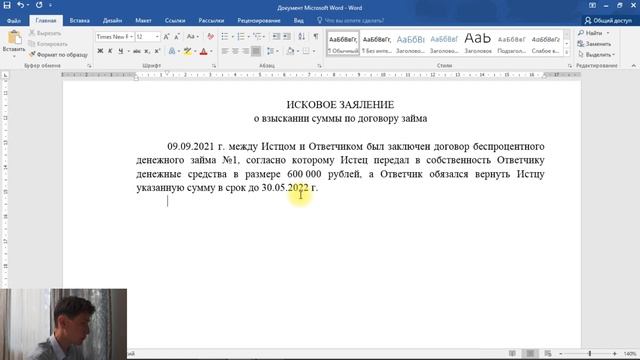Click the shading paint bucket icon
640x360 pixels.
click(290, 51)
